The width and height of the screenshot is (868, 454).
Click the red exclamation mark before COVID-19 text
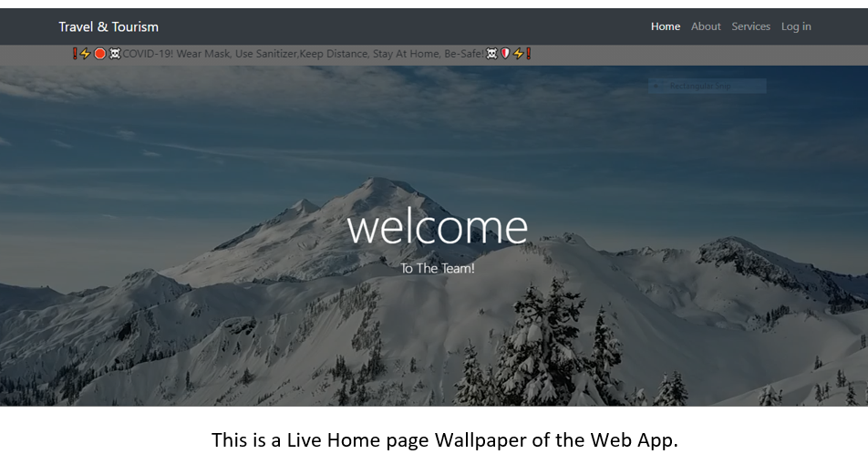[75, 54]
